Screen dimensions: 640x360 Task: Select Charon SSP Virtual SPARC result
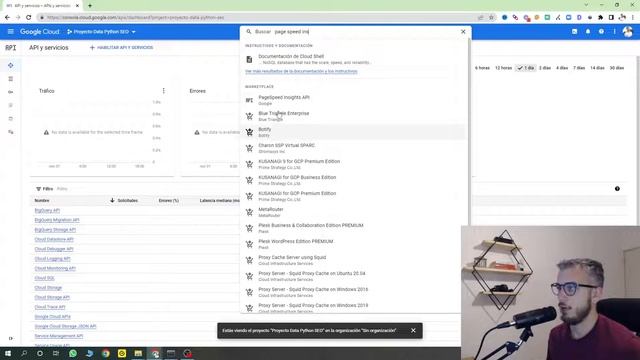coord(354,148)
